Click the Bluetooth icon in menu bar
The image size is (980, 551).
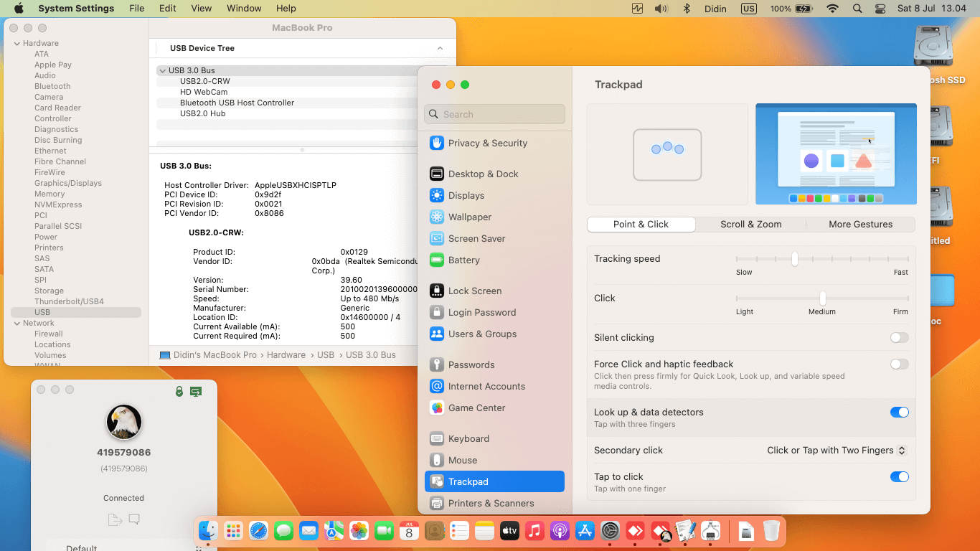click(686, 9)
